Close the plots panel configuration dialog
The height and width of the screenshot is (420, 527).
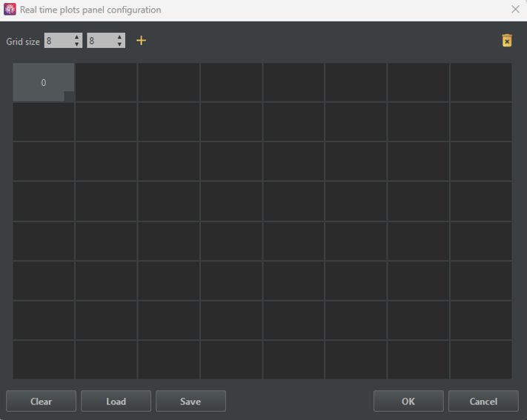click(515, 10)
